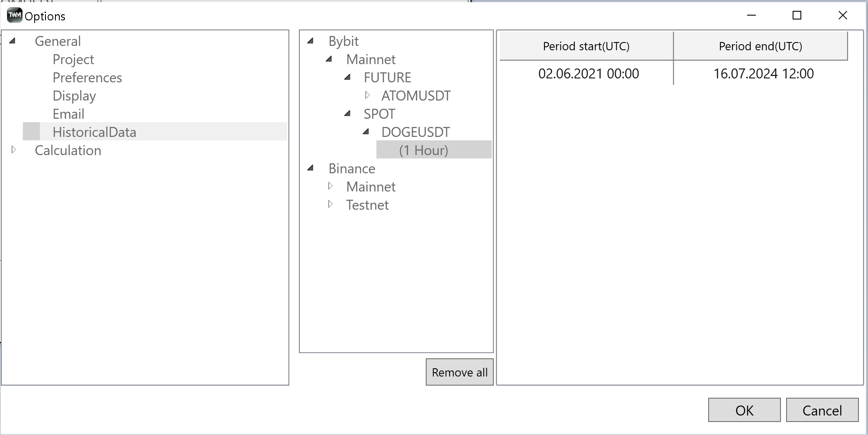Click the Remove all button
Viewport: 868px width, 435px height.
tap(460, 372)
